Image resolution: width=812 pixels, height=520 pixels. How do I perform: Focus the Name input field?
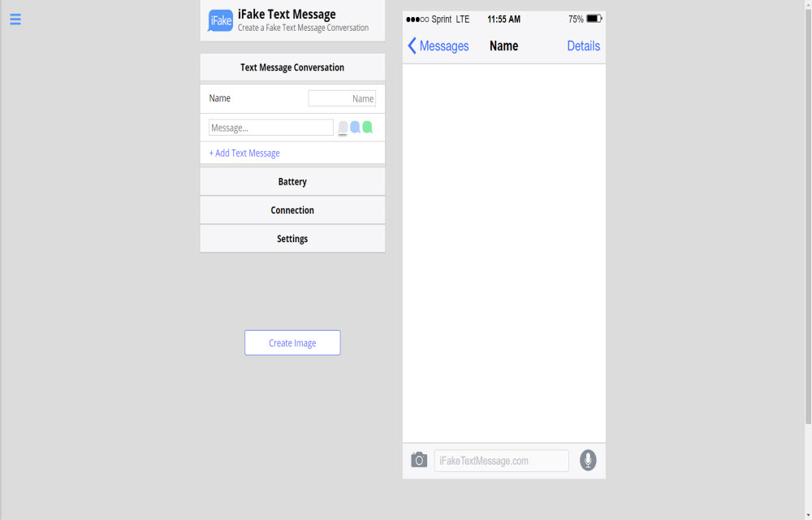click(342, 98)
